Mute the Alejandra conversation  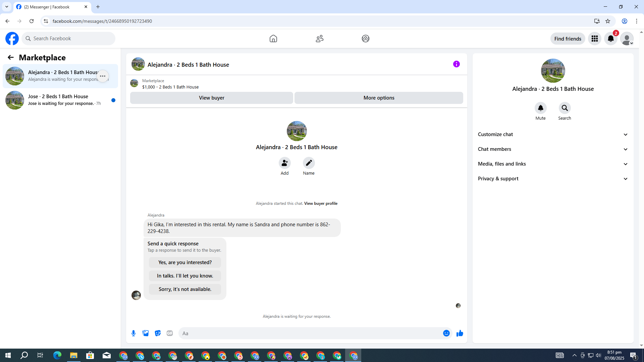541,108
